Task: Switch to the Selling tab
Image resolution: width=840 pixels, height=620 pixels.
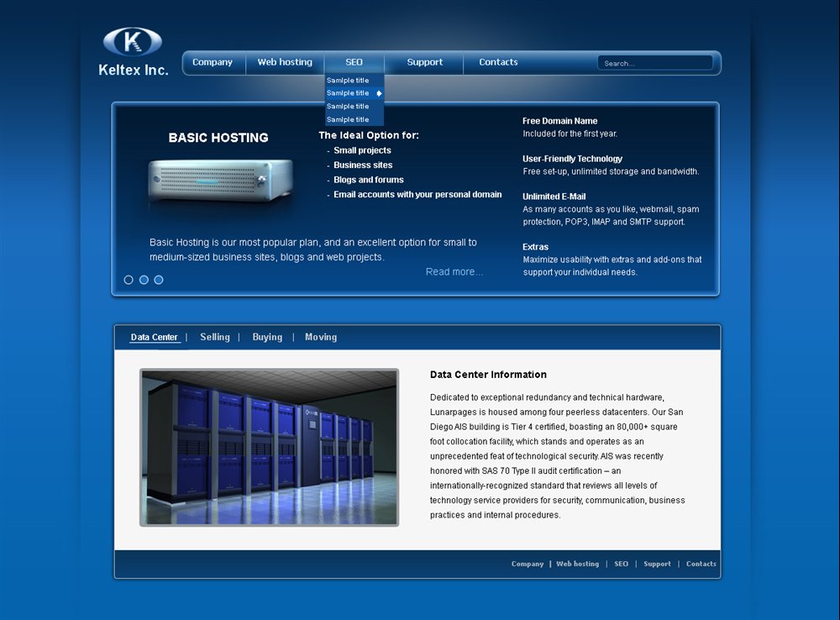Action: [215, 337]
